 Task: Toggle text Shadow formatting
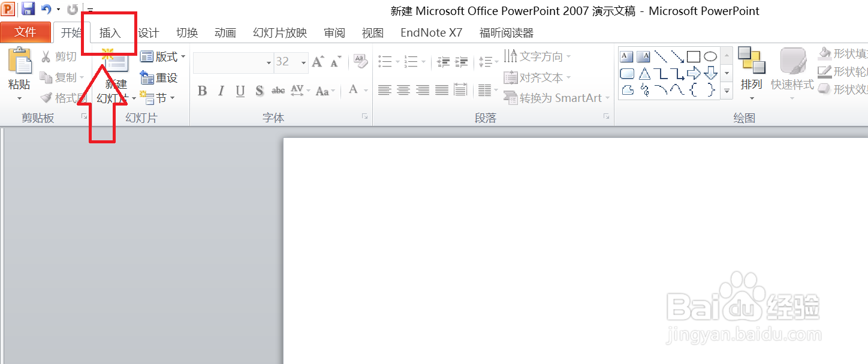pyautogui.click(x=260, y=91)
